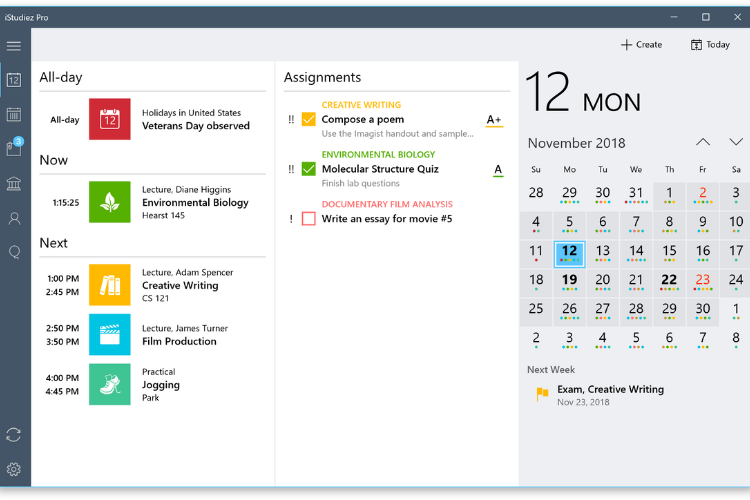Go to next month with down chevron
Viewport: 750px width, 500px height.
pyautogui.click(x=736, y=142)
